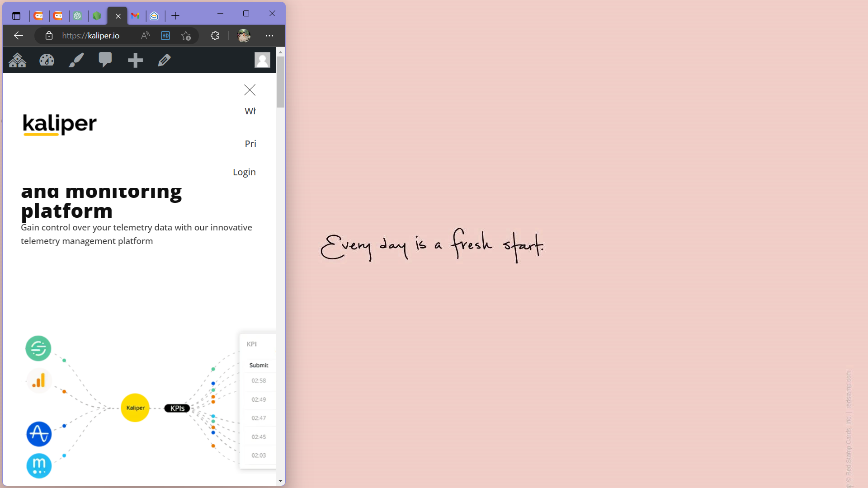Click the plus New content icon
The width and height of the screenshot is (868, 488).
point(135,60)
